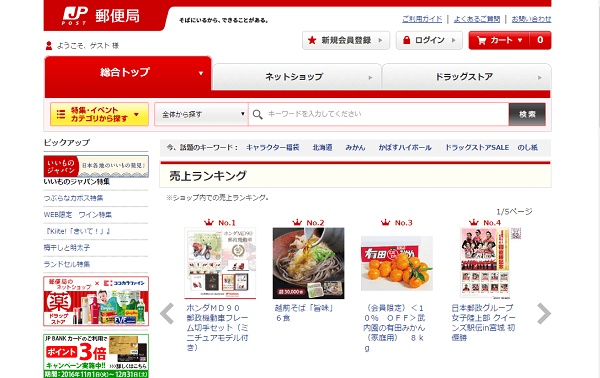This screenshot has height=378, width=600.
Task: Click the crown icon for No.4
Action: [x=474, y=222]
